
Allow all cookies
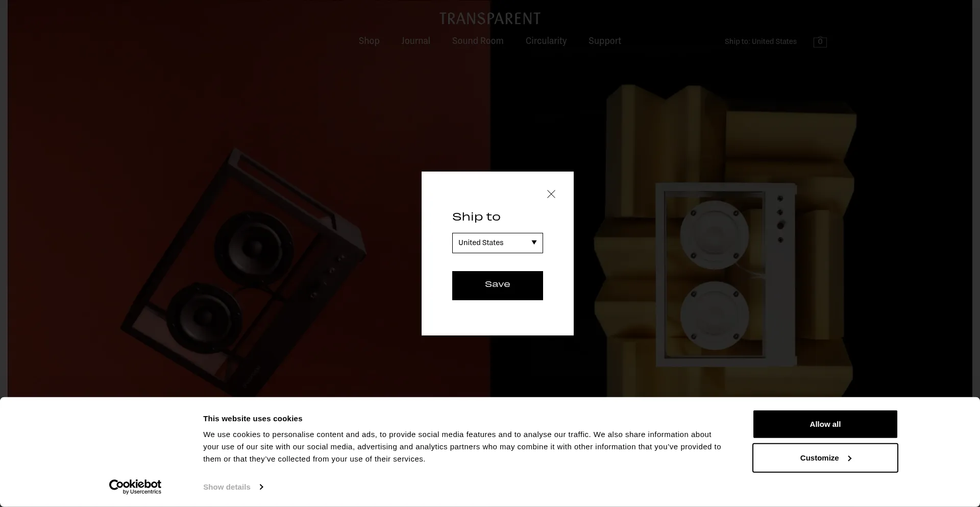point(825,424)
